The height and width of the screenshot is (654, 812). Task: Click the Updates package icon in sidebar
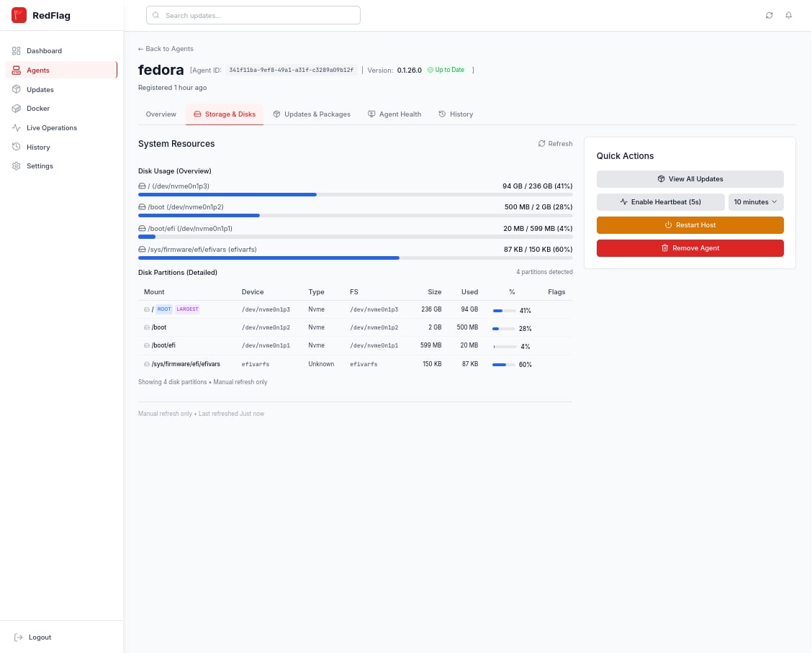17,90
